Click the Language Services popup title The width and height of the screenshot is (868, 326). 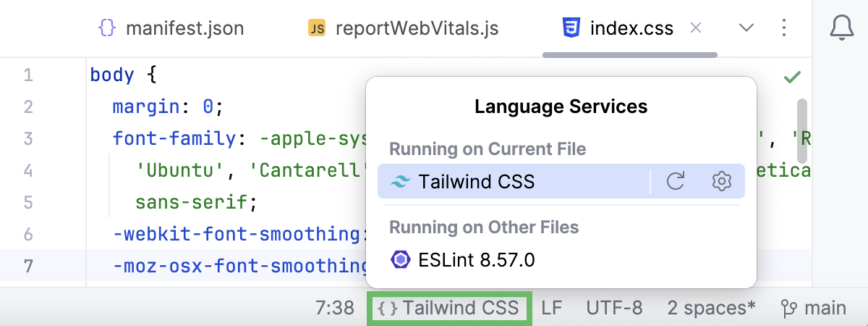(x=561, y=106)
